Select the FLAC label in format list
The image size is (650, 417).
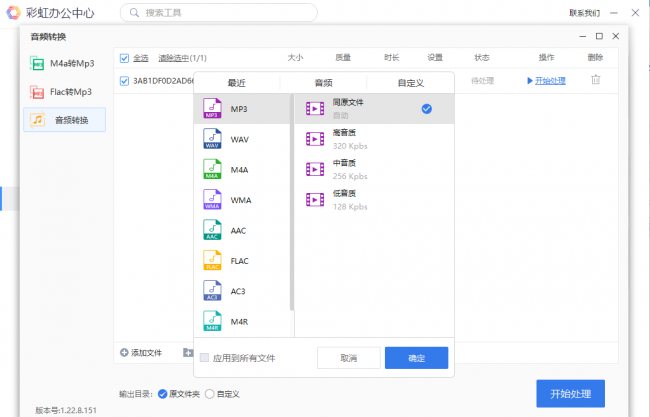pos(240,261)
